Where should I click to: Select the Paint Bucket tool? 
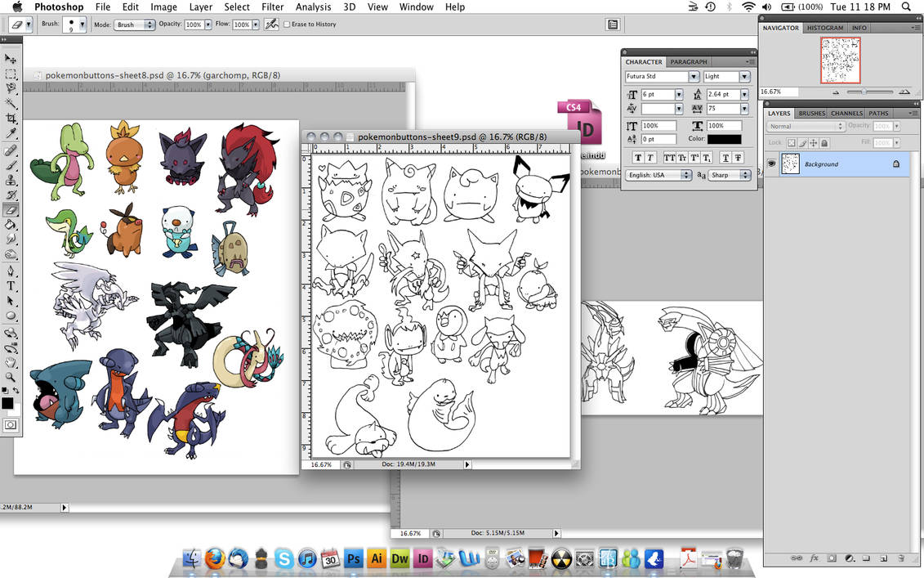tap(11, 225)
